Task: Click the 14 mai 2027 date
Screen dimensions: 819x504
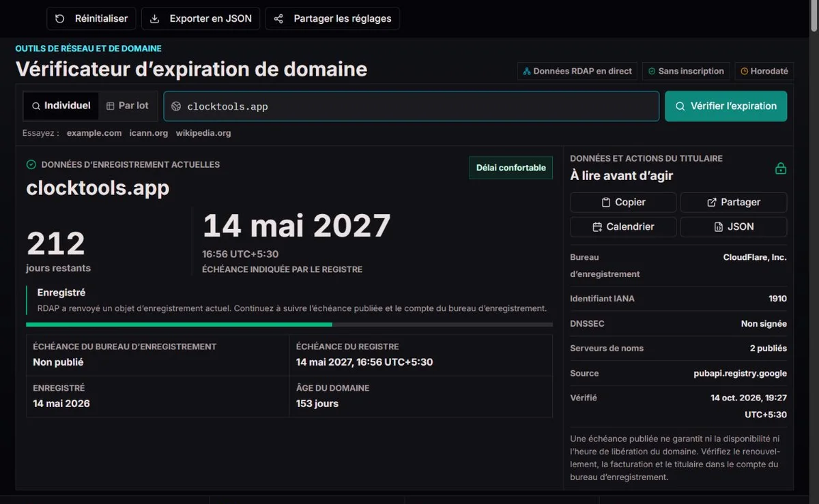Action: [x=297, y=226]
